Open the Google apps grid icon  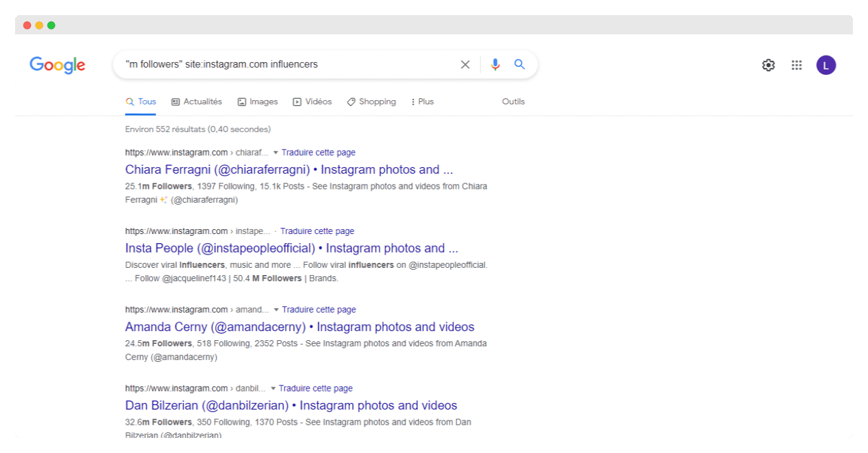(x=797, y=65)
